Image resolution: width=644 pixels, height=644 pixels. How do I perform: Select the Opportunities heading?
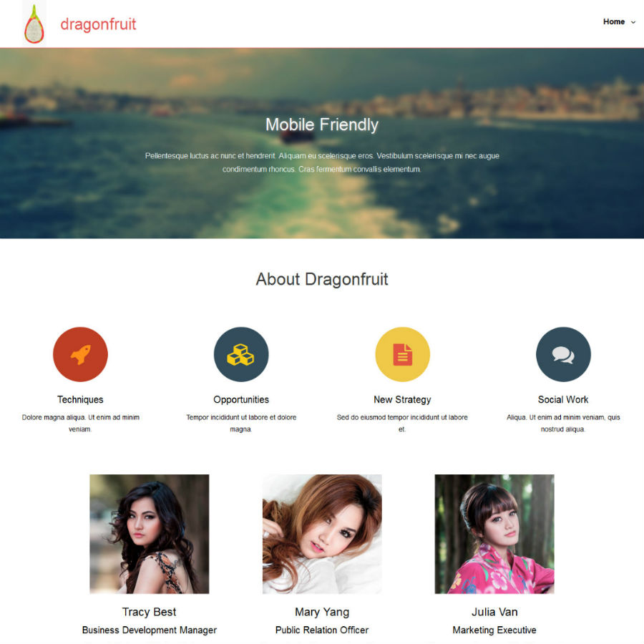click(241, 399)
